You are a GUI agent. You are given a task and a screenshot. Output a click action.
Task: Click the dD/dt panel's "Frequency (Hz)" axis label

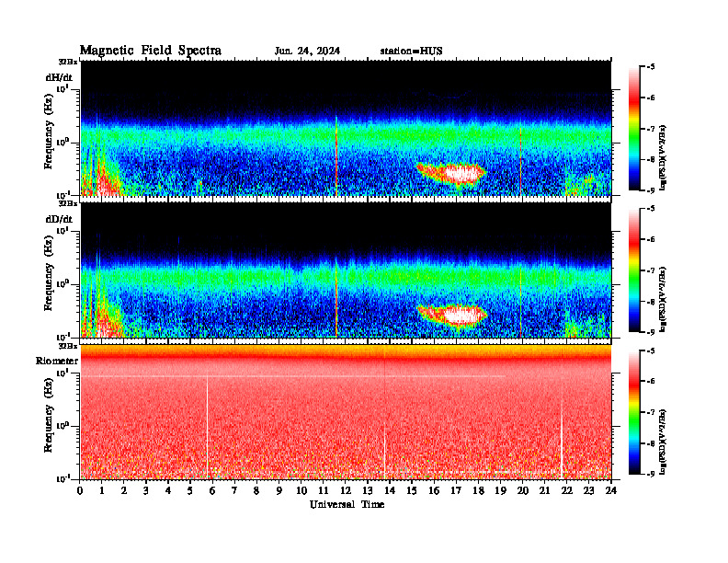[49, 273]
